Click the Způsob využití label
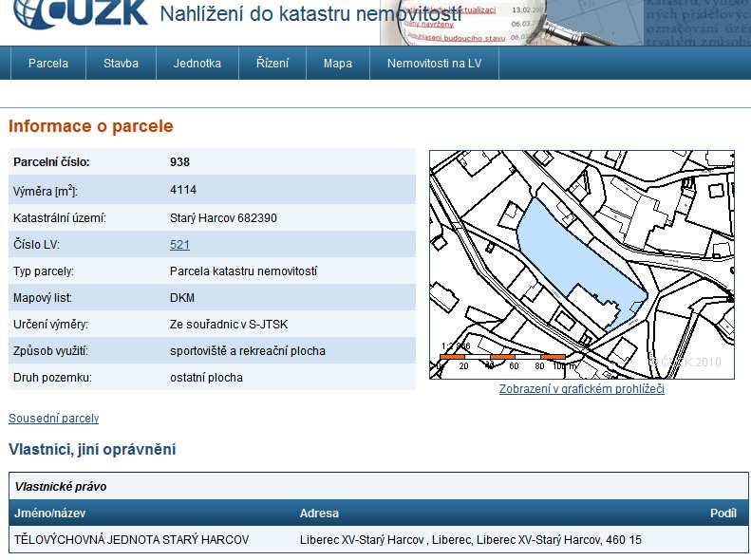 [x=49, y=351]
